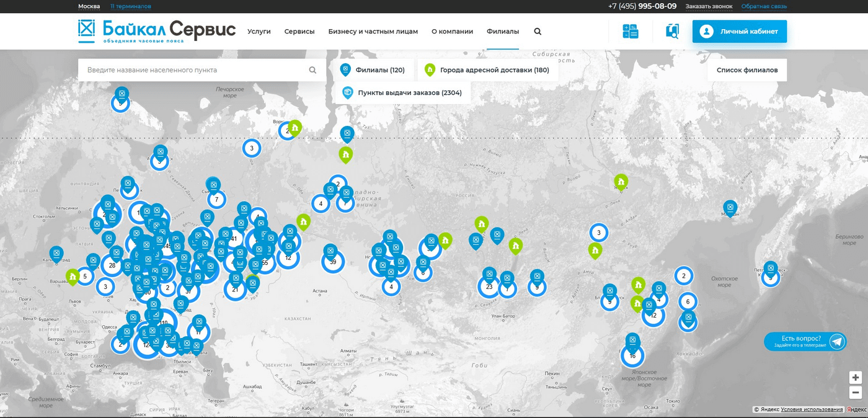The width and height of the screenshot is (868, 418).
Task: Open the Telegram question widget
Action: pyautogui.click(x=805, y=342)
